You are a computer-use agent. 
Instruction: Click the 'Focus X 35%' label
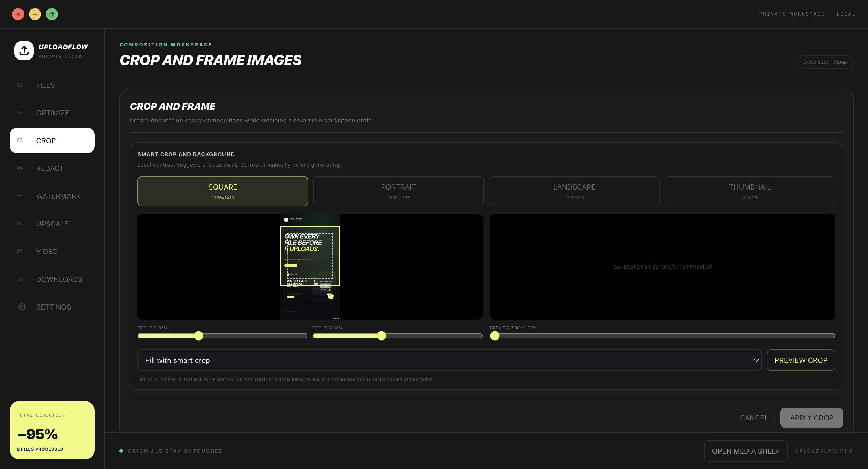coord(152,328)
